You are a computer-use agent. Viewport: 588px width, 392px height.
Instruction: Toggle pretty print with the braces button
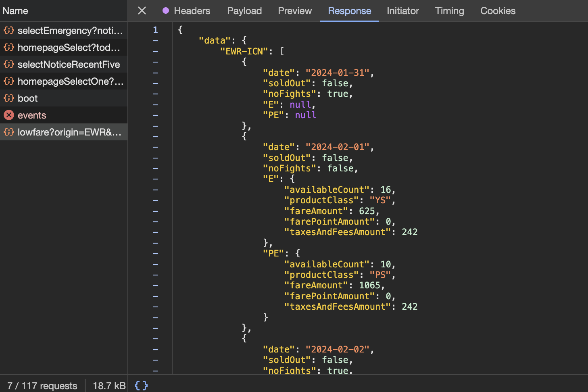click(141, 386)
